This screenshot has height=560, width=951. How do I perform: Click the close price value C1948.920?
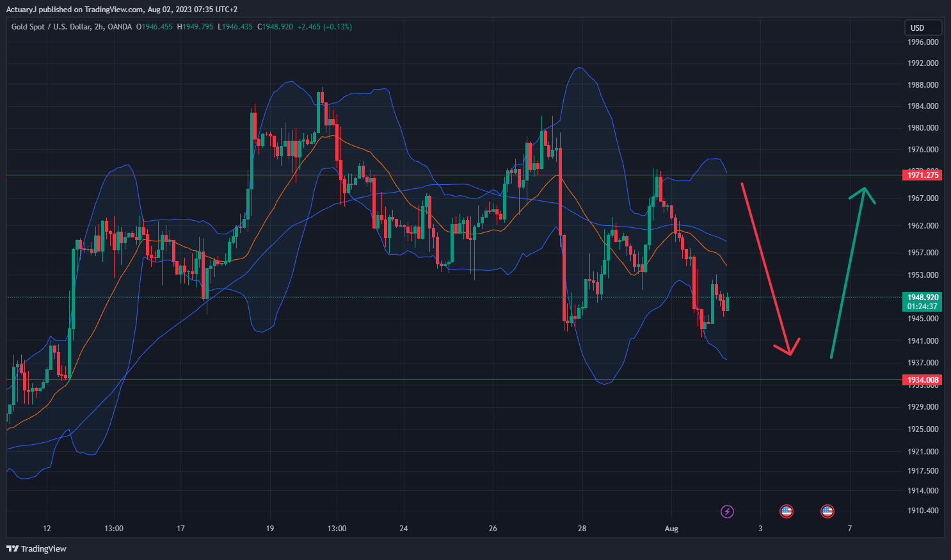pos(275,27)
